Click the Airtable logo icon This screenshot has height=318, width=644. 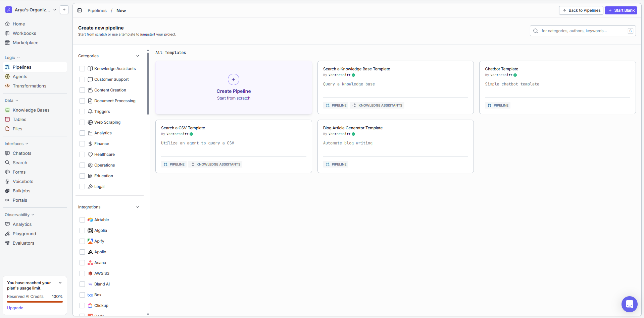(x=90, y=220)
